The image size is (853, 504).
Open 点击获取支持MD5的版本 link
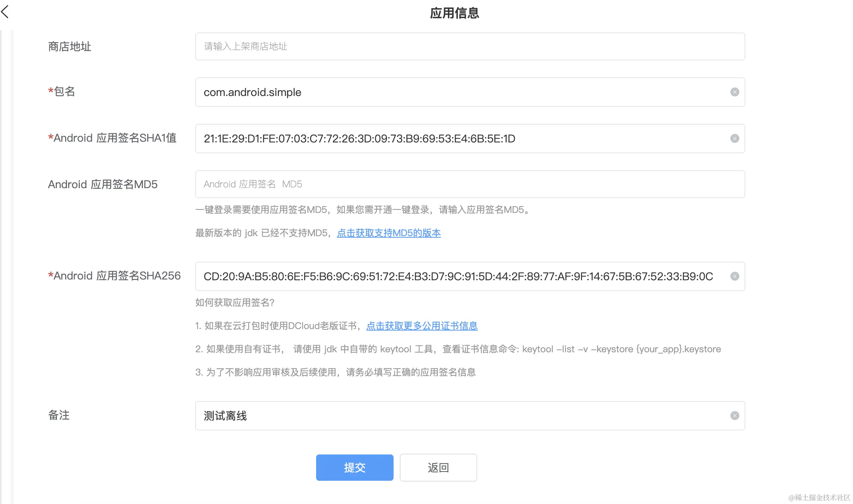point(389,233)
